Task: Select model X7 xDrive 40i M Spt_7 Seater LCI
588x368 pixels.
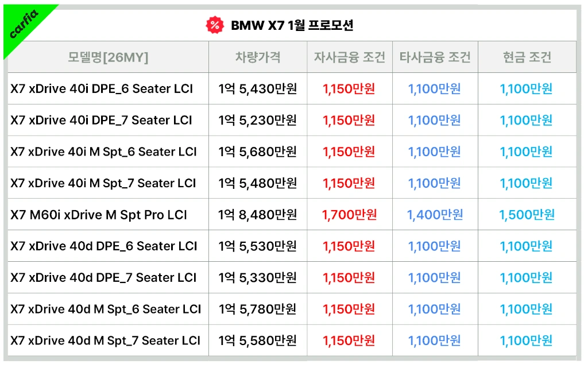Action: click(103, 183)
